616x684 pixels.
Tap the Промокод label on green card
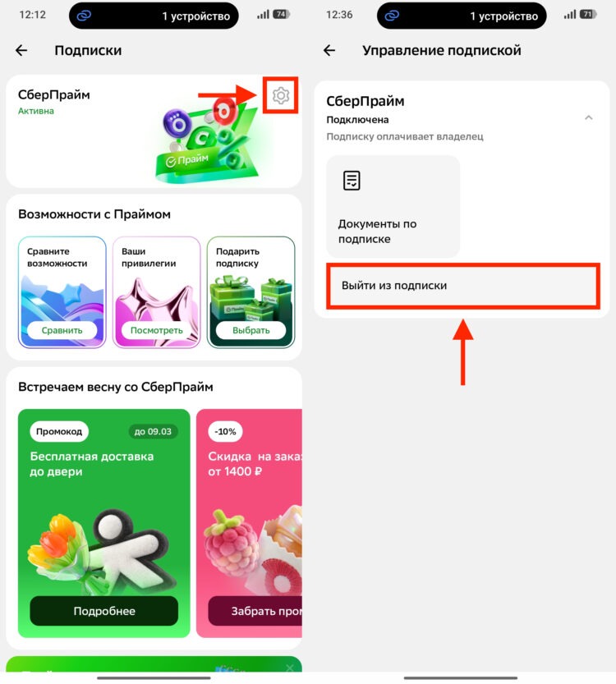(59, 431)
